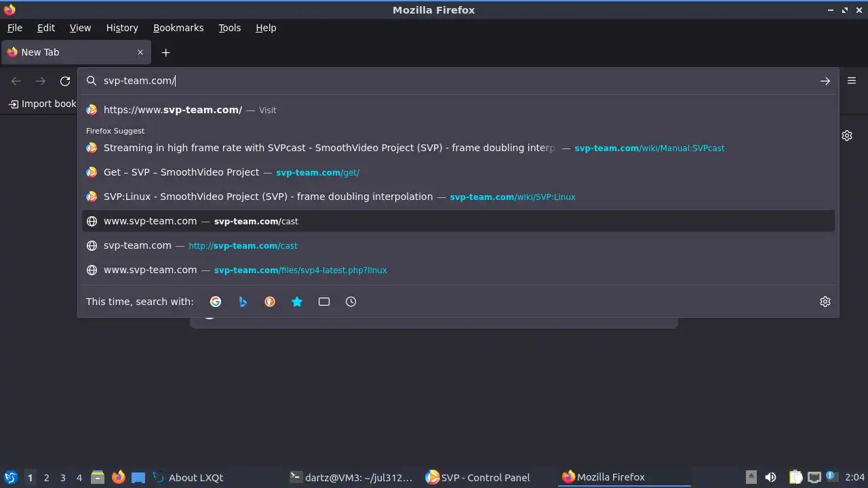Open the Help menu
Image resolution: width=868 pixels, height=488 pixels.
[266, 28]
